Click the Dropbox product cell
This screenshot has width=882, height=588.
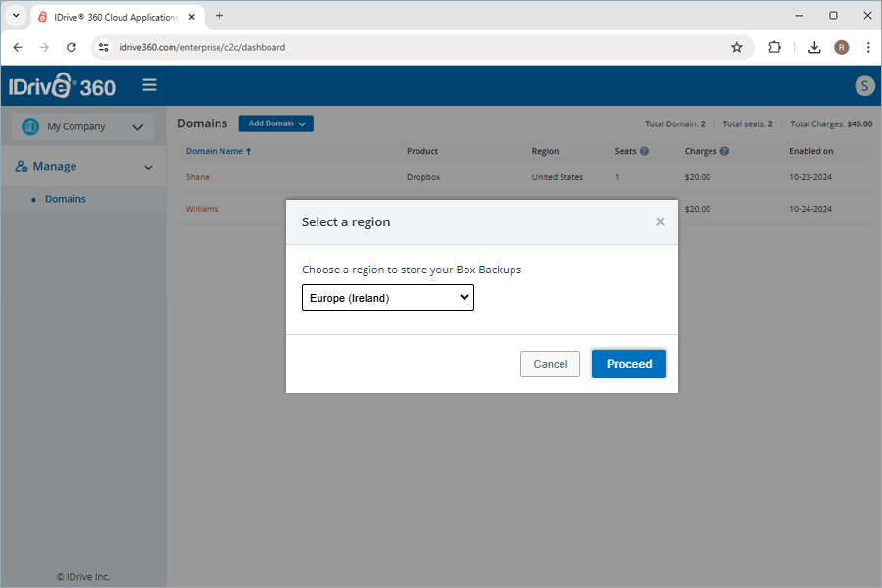click(423, 177)
